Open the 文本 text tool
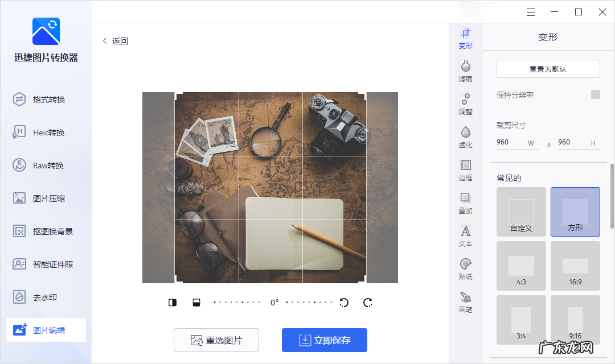Viewport: 615px width, 364px height. 465,235
